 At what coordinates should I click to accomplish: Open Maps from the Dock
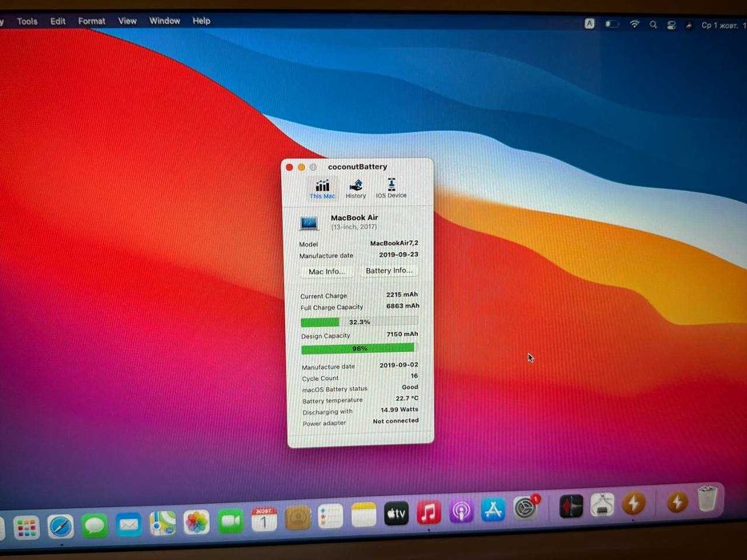163,523
